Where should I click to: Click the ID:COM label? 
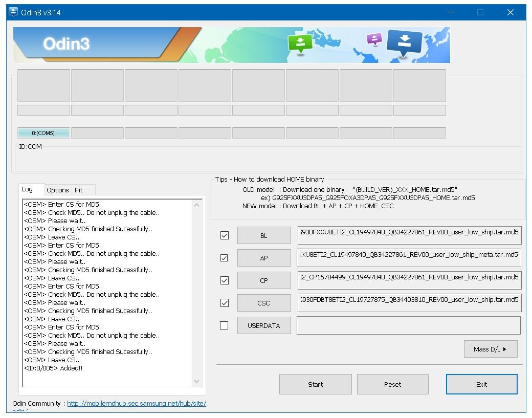[x=31, y=146]
